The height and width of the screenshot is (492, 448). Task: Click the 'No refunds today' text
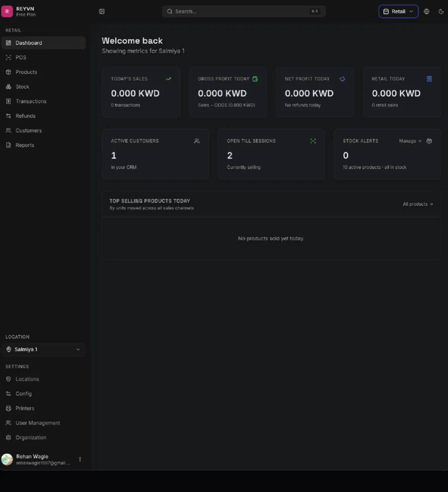click(x=303, y=105)
